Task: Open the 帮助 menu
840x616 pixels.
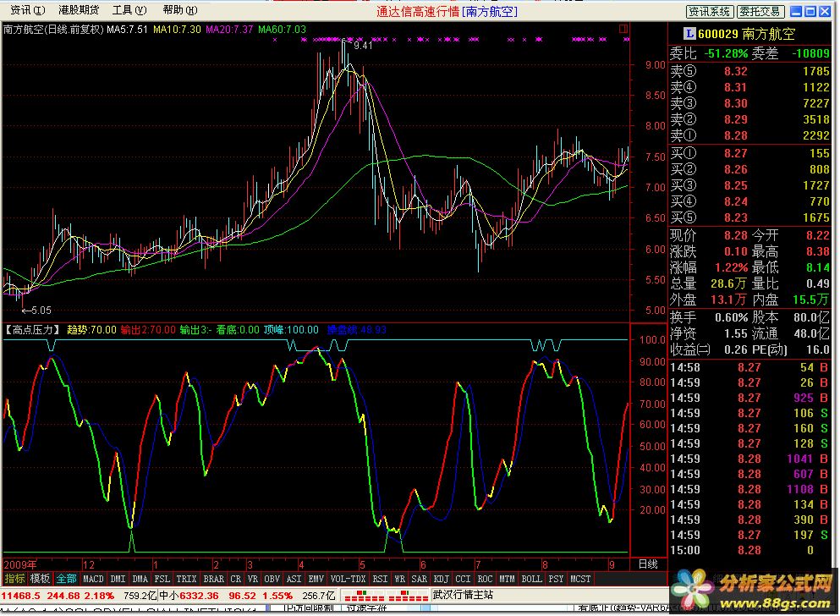Action: click(x=180, y=10)
